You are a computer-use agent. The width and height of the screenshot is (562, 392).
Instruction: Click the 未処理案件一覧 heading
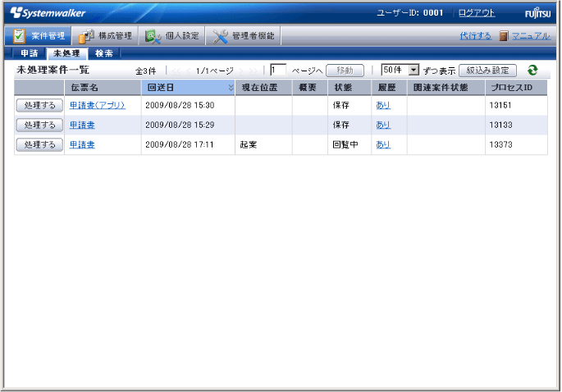point(53,70)
